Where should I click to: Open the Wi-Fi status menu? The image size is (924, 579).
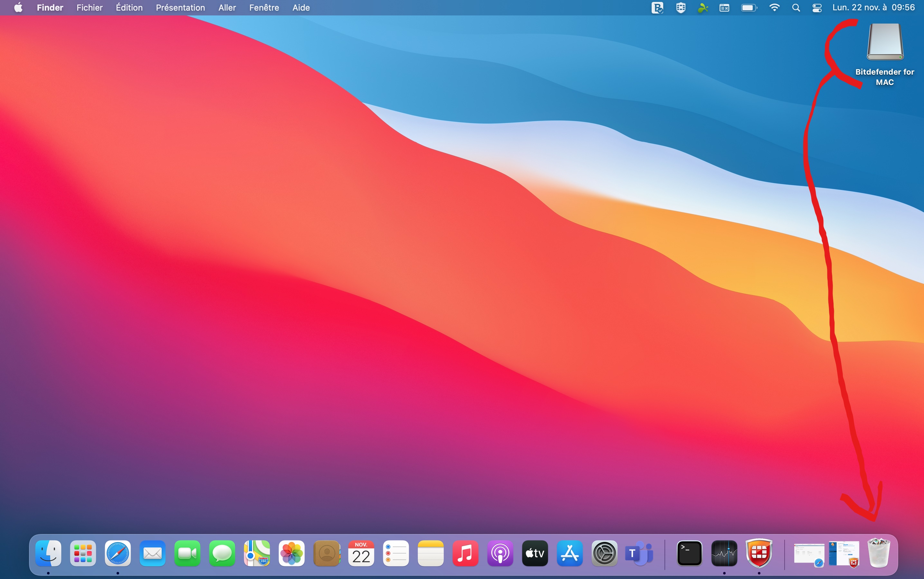click(x=774, y=8)
